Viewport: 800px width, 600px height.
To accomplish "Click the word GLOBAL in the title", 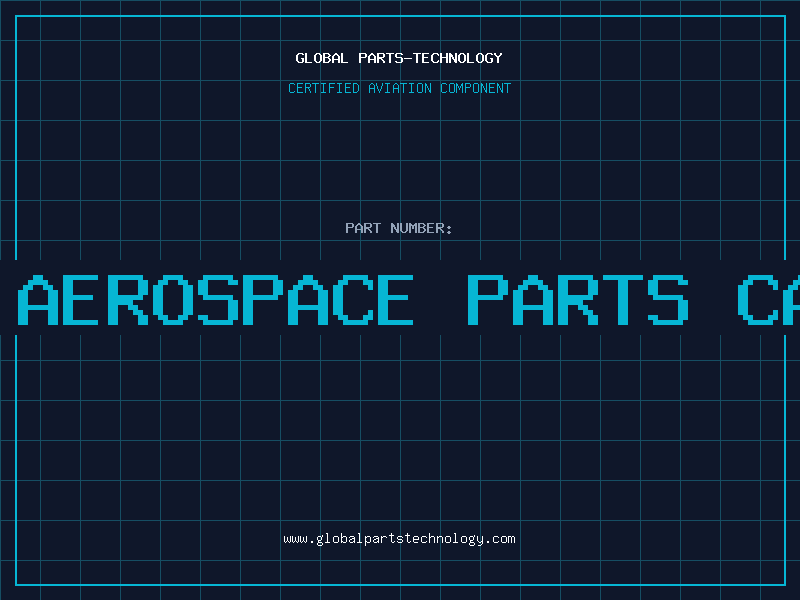I will (x=322, y=58).
